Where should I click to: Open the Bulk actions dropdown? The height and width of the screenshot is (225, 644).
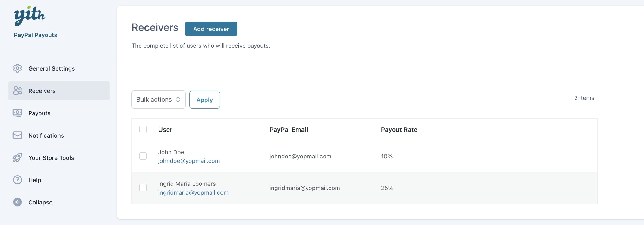pos(158,100)
